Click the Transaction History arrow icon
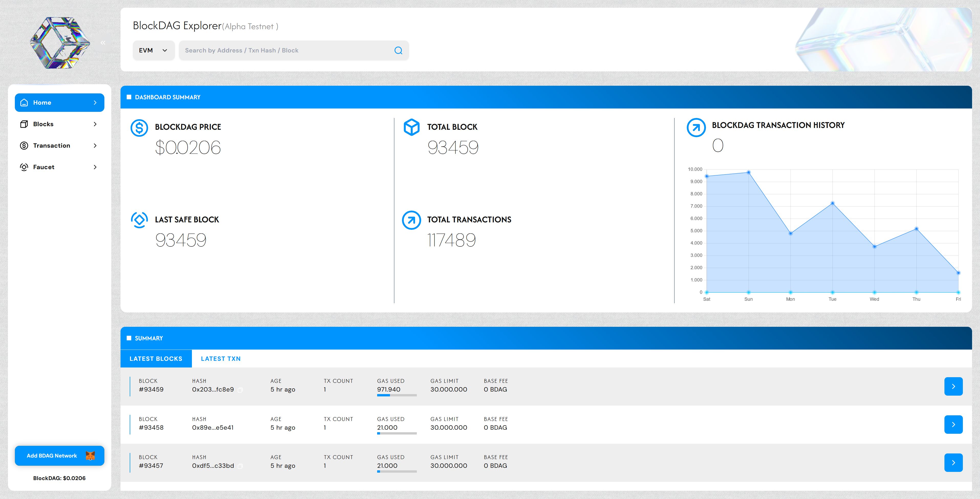The image size is (980, 499). pyautogui.click(x=696, y=128)
